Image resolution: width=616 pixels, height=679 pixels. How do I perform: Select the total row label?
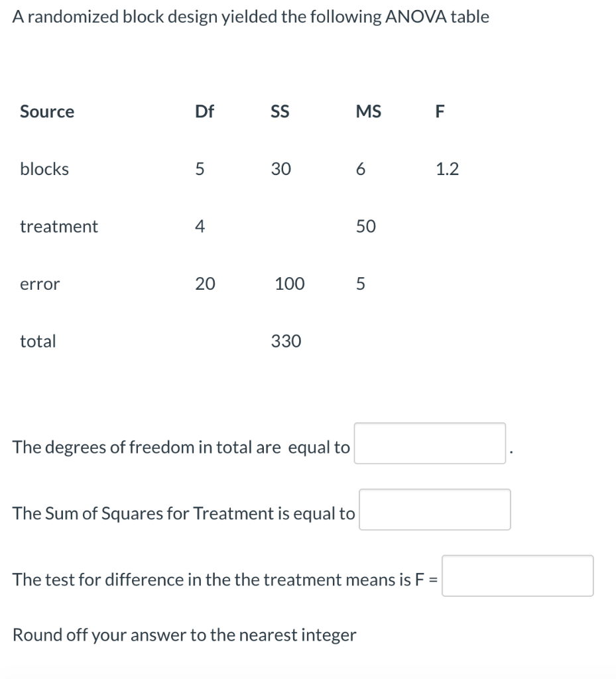coord(37,341)
